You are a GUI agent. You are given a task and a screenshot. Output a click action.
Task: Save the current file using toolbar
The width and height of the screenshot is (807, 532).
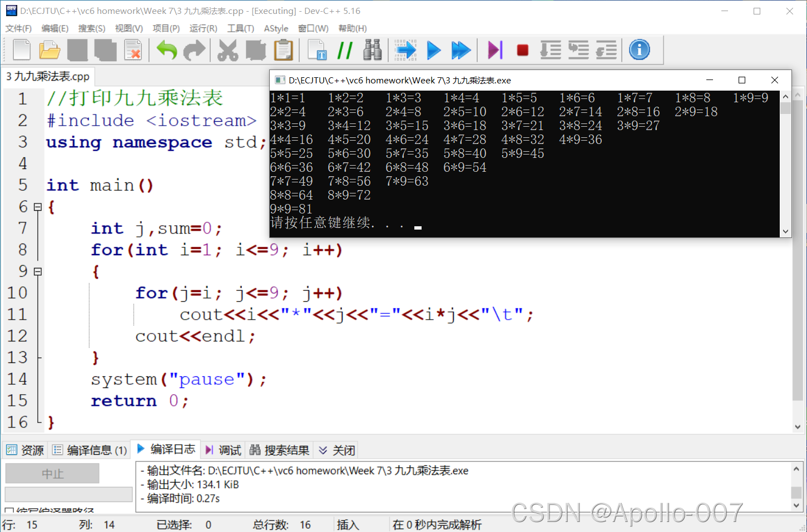[x=77, y=50]
